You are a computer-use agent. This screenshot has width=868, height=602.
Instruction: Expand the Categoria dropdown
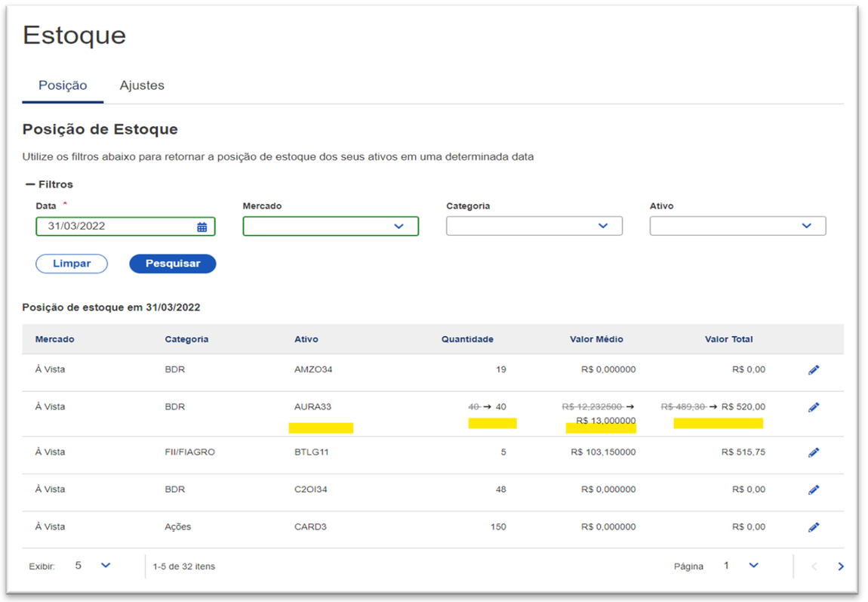point(534,226)
